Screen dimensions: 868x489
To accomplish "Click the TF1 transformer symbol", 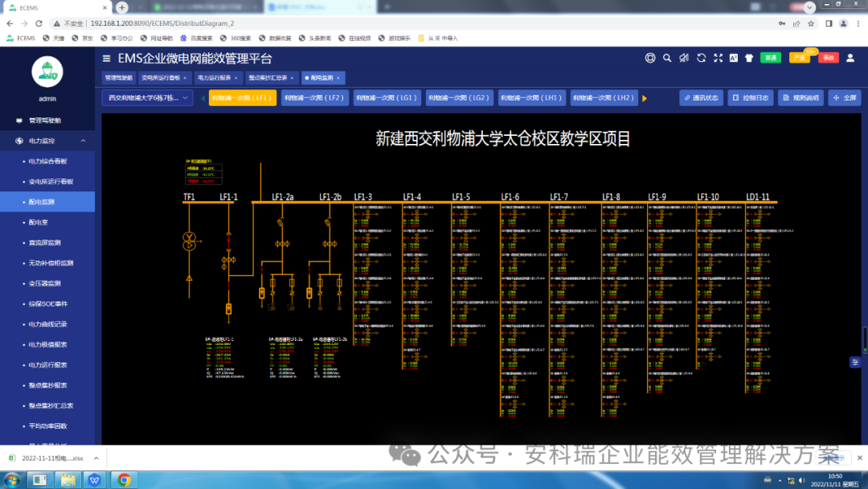I will [190, 241].
